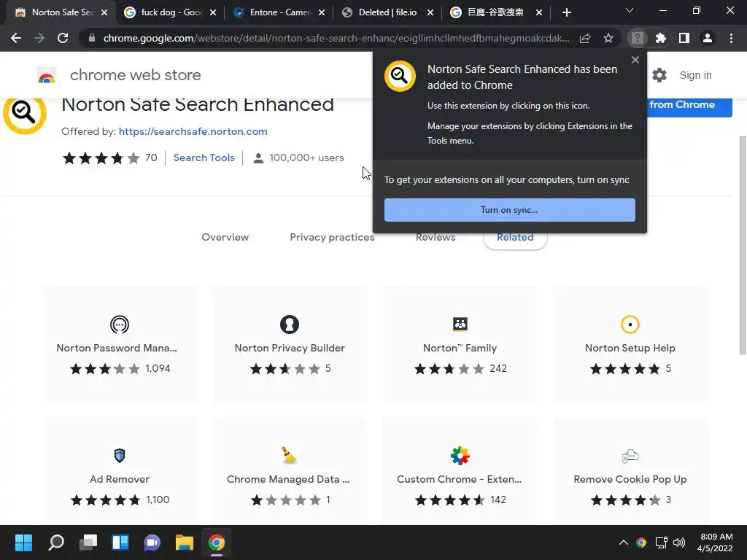The height and width of the screenshot is (560, 747).
Task: Open Norton Setup Help icon
Action: [x=630, y=324]
